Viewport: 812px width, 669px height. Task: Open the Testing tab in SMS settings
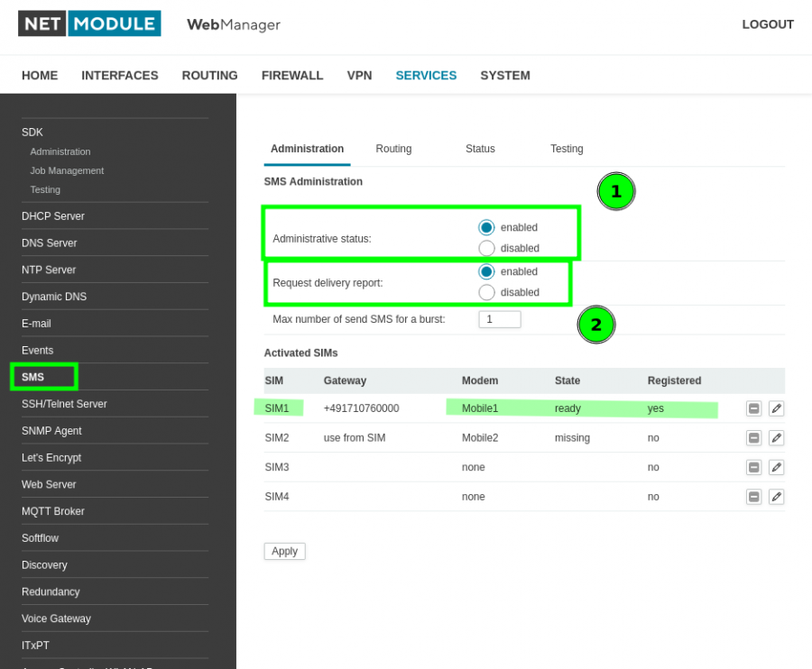coord(567,149)
